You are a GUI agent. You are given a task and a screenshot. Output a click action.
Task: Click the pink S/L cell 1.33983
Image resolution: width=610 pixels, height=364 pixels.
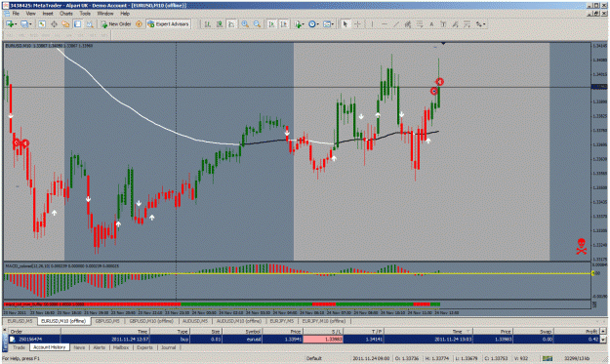pyautogui.click(x=323, y=340)
